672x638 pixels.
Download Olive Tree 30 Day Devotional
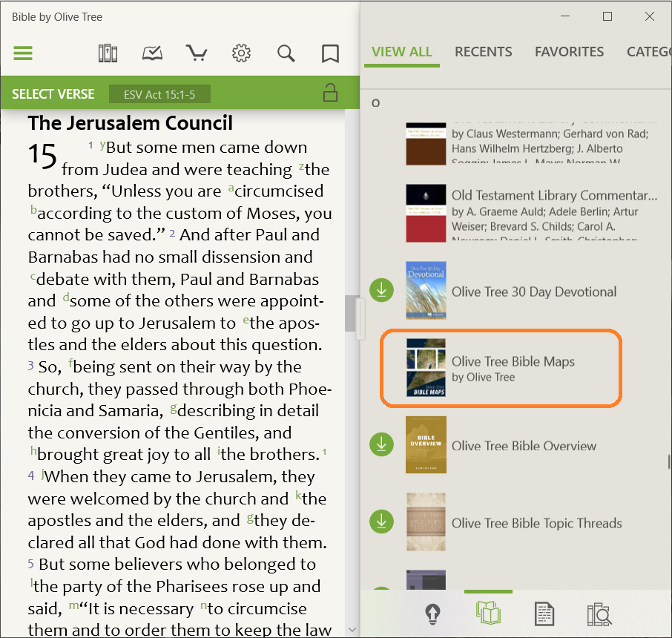tap(381, 290)
